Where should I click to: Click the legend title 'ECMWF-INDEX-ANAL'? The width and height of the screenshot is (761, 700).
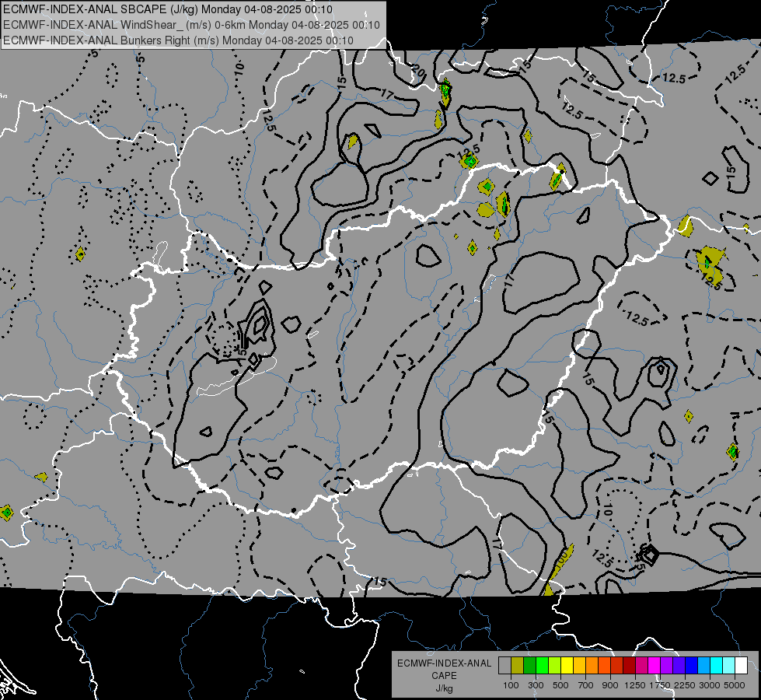[444, 663]
